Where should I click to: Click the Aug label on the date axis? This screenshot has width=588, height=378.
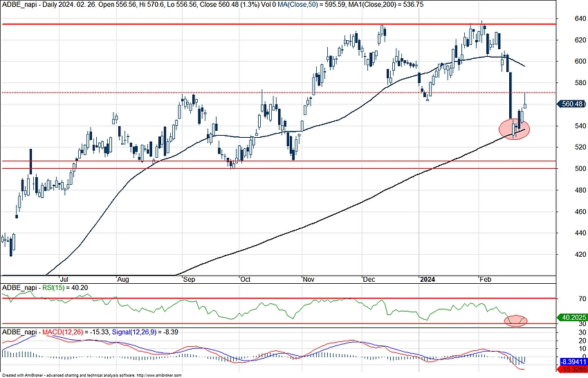pos(123,280)
